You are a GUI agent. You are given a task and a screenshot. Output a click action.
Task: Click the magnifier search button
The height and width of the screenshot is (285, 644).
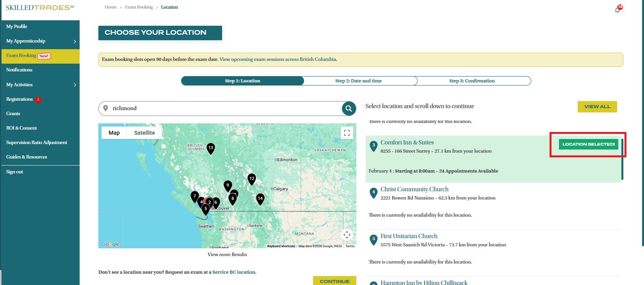point(349,109)
